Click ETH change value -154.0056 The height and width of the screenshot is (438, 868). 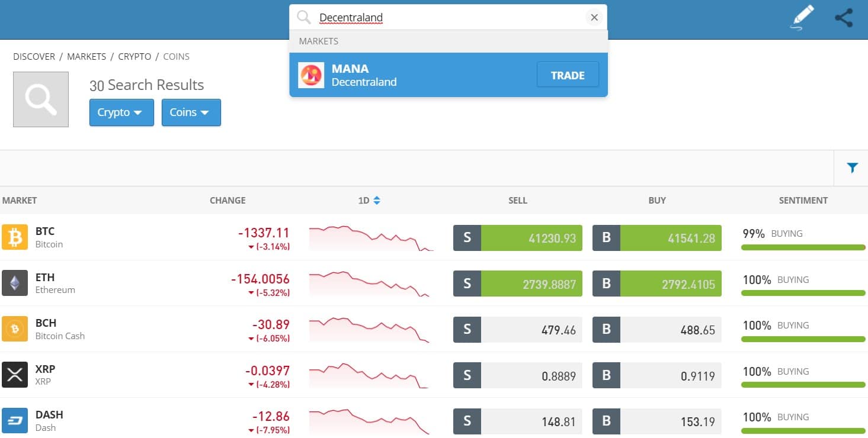tap(260, 279)
